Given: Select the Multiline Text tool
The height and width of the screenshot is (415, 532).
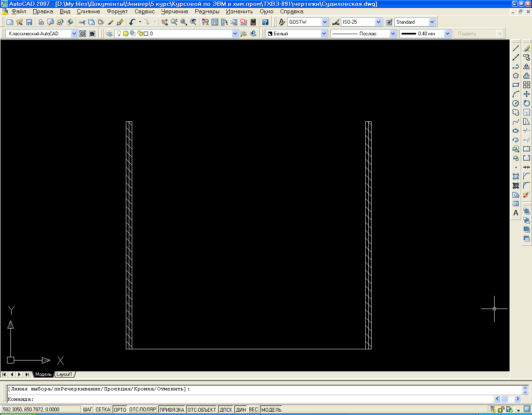Looking at the screenshot, I should click(x=516, y=213).
